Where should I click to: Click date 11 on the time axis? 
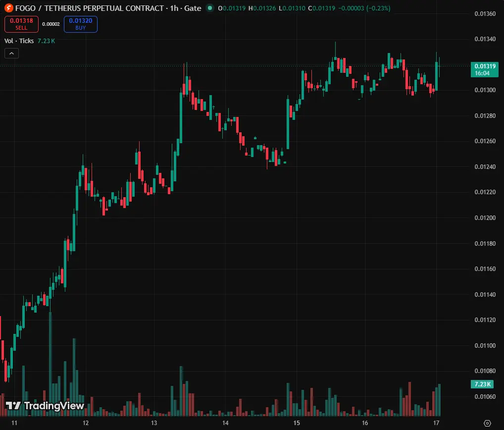[x=14, y=423]
